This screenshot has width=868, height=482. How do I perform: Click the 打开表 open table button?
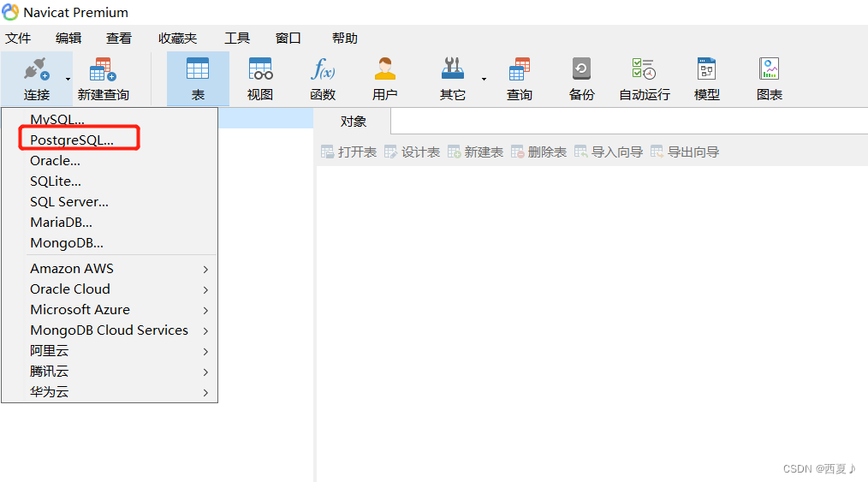348,152
